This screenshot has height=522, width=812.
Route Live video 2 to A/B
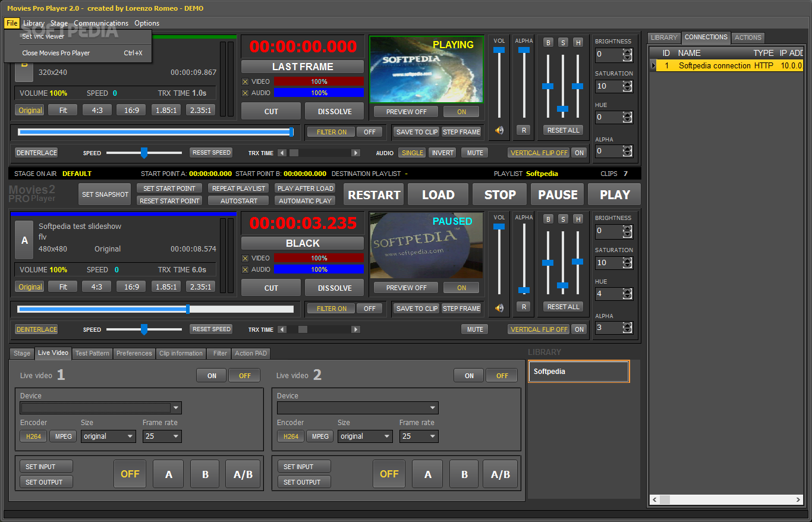pos(500,474)
